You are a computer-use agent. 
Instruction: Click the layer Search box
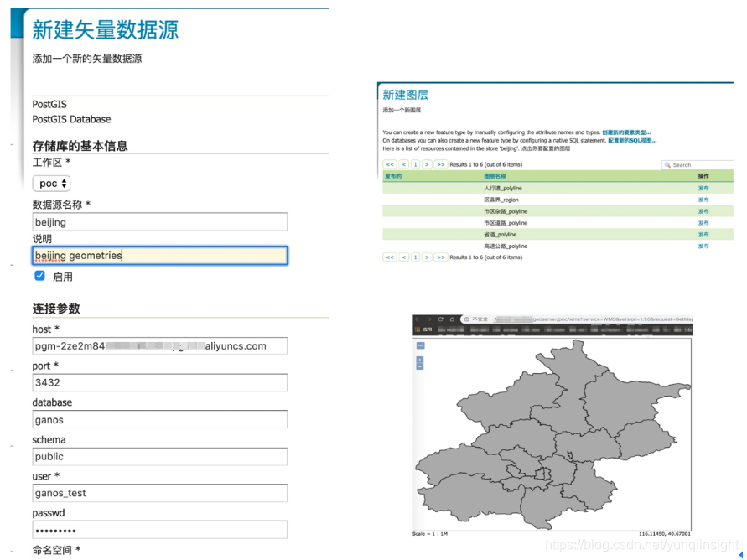point(698,165)
